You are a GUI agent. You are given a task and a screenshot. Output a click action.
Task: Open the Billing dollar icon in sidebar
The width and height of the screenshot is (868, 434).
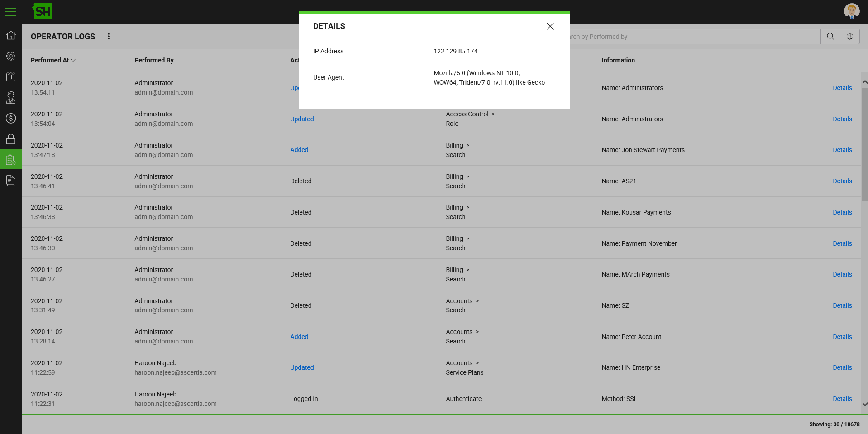tap(11, 118)
